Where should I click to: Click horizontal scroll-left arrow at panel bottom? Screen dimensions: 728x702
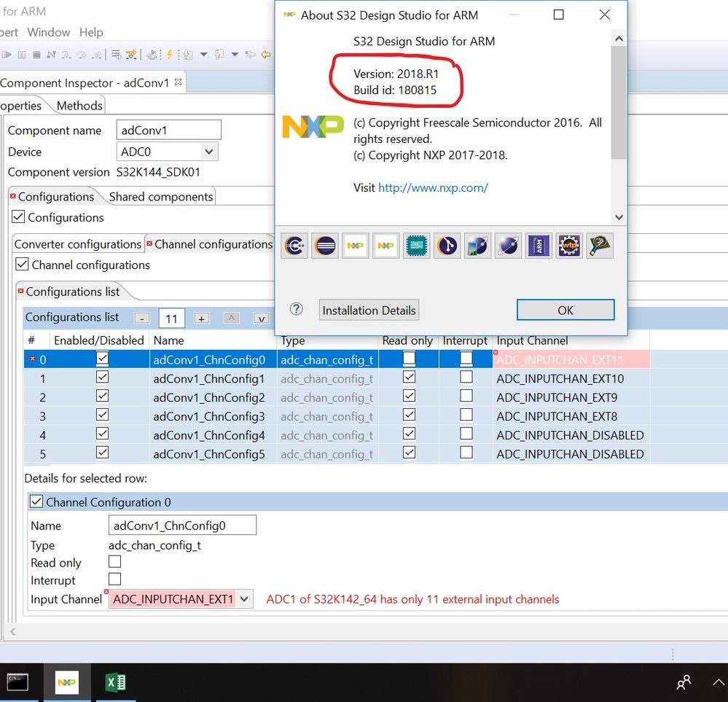(x=12, y=631)
